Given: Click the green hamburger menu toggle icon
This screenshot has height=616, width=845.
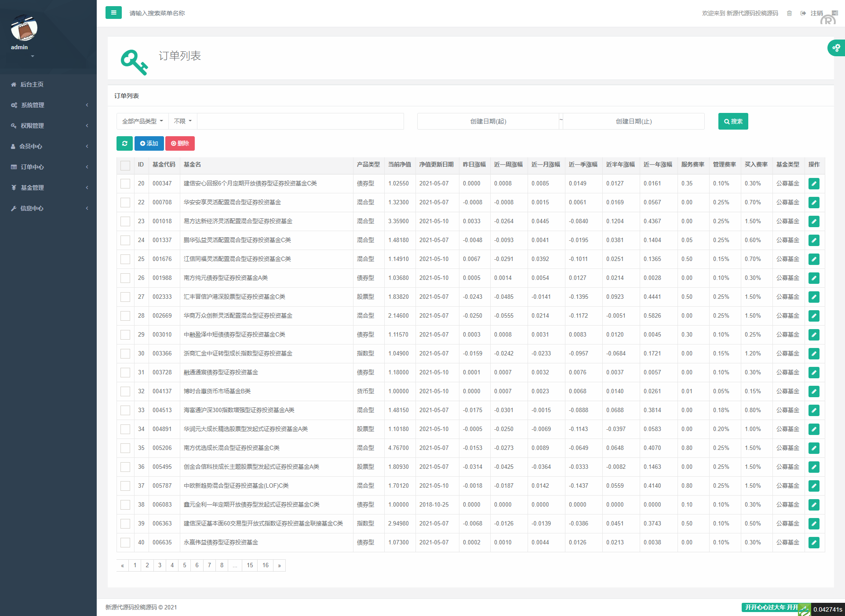Looking at the screenshot, I should [x=113, y=13].
